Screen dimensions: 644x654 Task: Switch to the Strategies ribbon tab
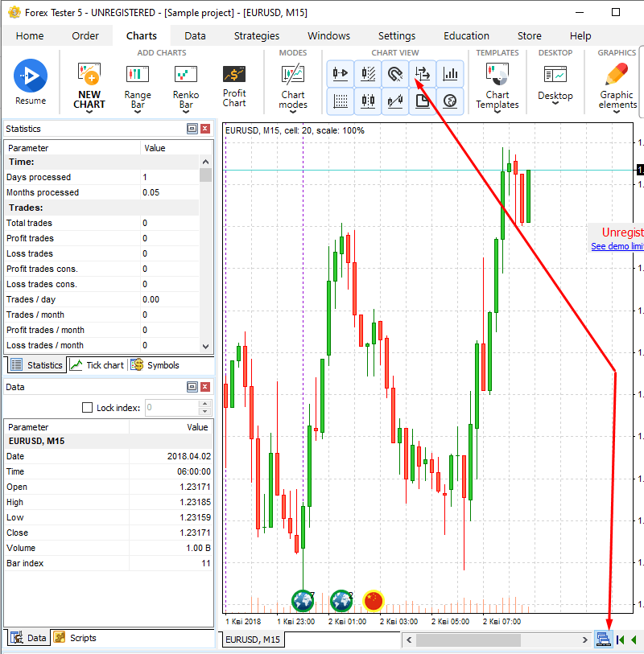257,35
